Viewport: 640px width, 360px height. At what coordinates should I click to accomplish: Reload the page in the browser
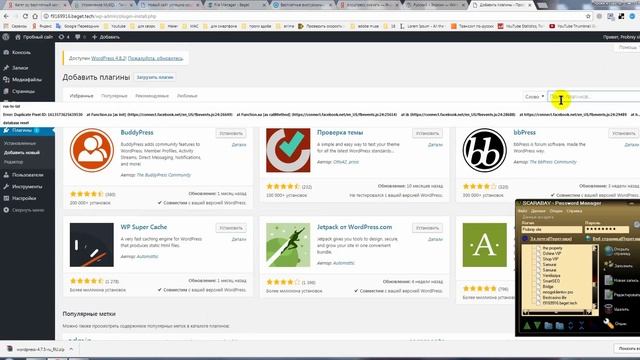coord(25,16)
